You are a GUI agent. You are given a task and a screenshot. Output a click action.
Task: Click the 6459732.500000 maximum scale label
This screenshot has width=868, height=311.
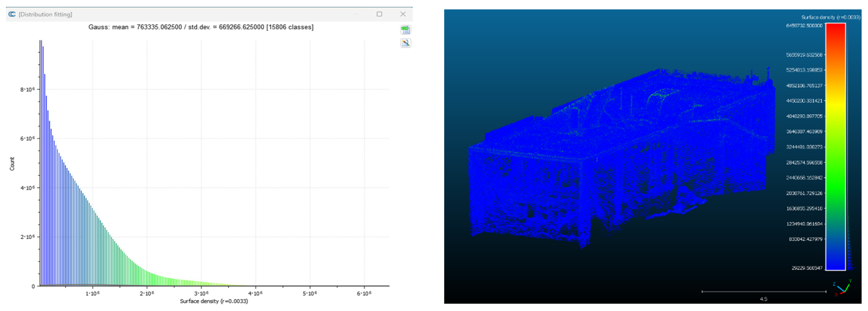(x=804, y=26)
